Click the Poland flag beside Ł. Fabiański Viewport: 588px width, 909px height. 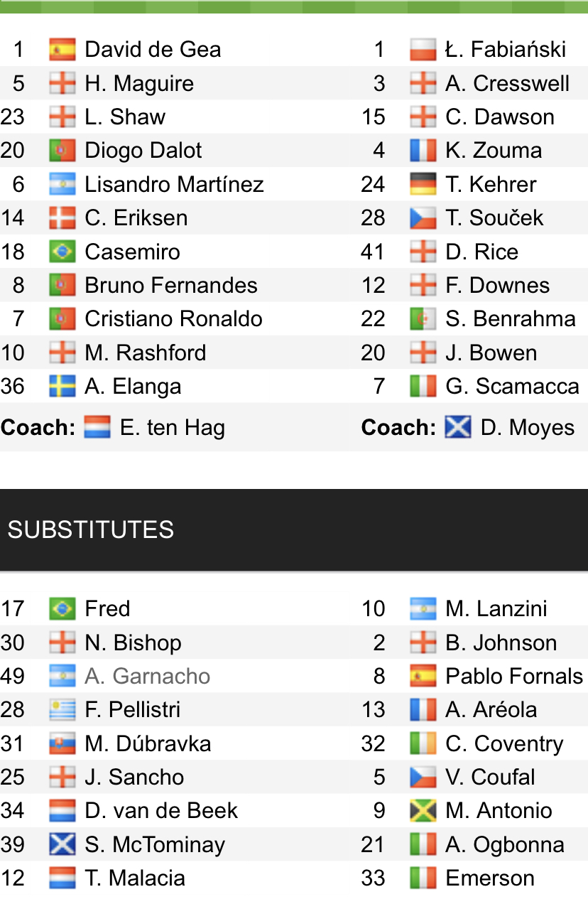[423, 50]
